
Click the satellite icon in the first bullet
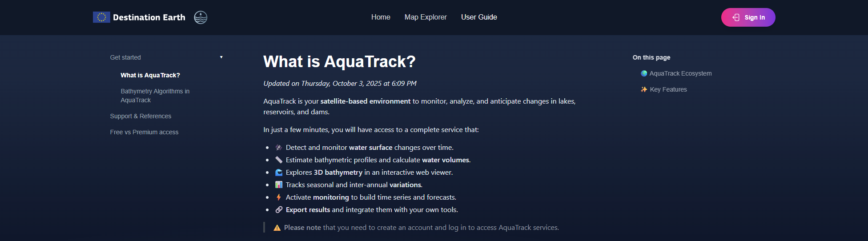pyautogui.click(x=279, y=148)
